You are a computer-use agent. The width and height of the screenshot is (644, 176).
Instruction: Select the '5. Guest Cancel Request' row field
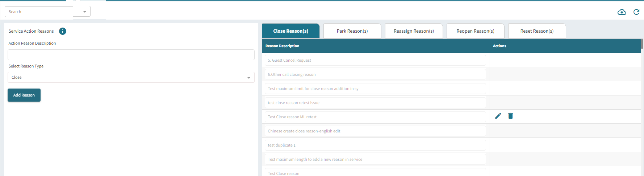[375, 60]
